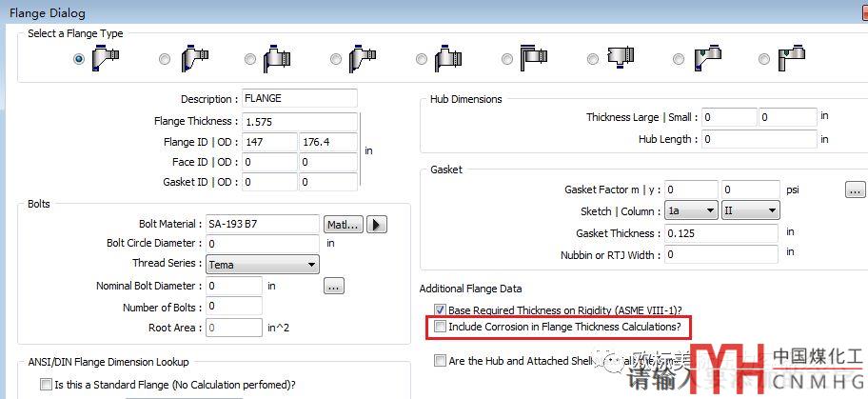The width and height of the screenshot is (868, 399).
Task: Choose the third flange type radio button
Action: coord(250,59)
